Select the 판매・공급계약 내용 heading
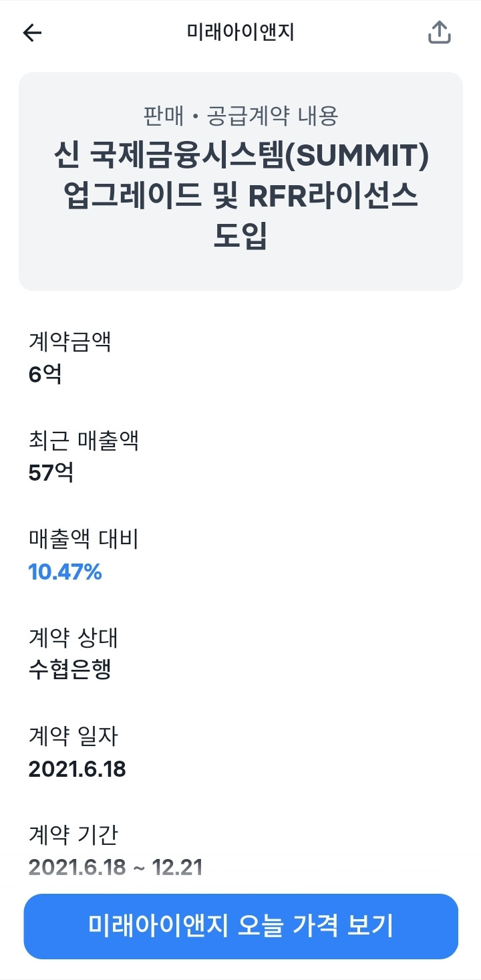Screen dimensions: 481x980 [x=240, y=116]
